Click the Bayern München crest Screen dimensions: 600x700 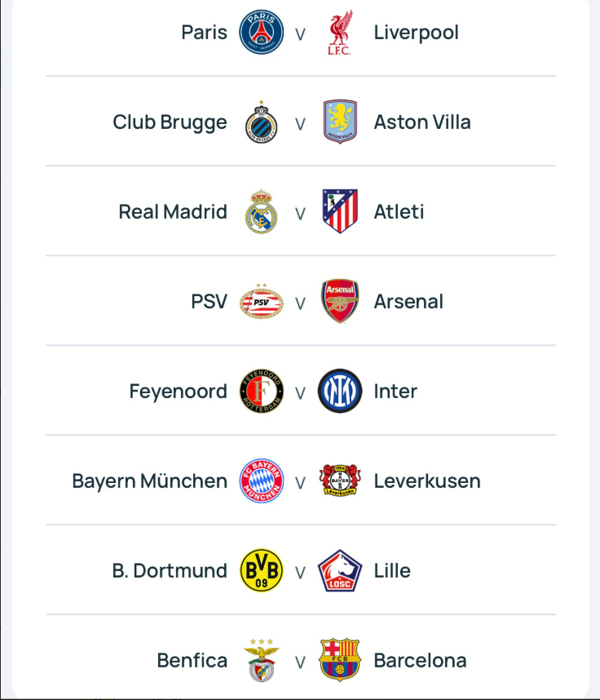coord(261,481)
